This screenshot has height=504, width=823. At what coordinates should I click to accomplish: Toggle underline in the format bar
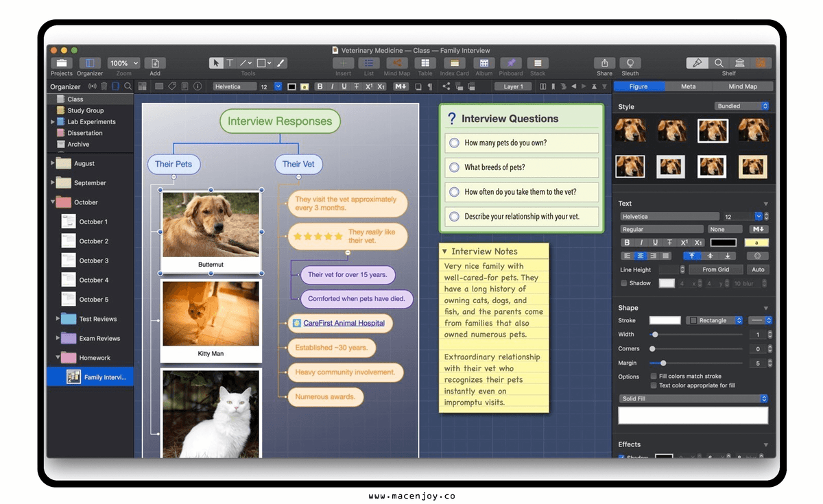point(344,86)
